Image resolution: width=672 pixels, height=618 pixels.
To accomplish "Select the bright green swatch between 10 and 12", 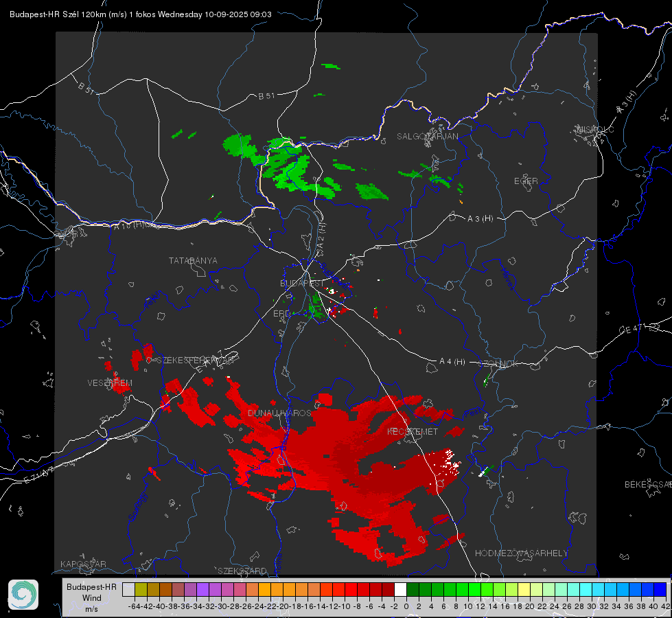I will click(474, 589).
